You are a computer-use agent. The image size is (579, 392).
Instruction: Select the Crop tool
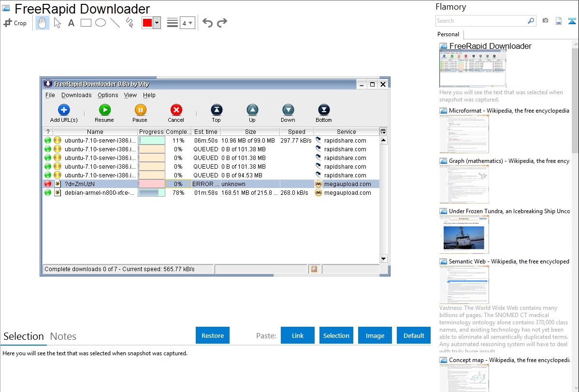coord(15,23)
